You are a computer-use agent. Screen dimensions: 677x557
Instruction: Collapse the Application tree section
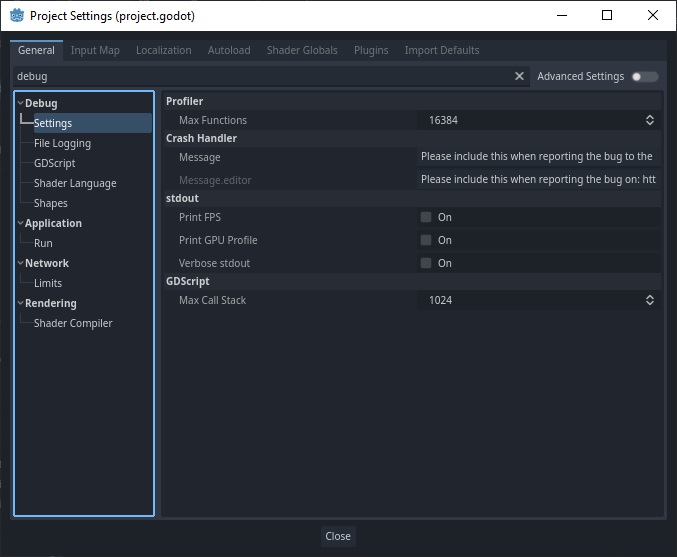[x=20, y=223]
